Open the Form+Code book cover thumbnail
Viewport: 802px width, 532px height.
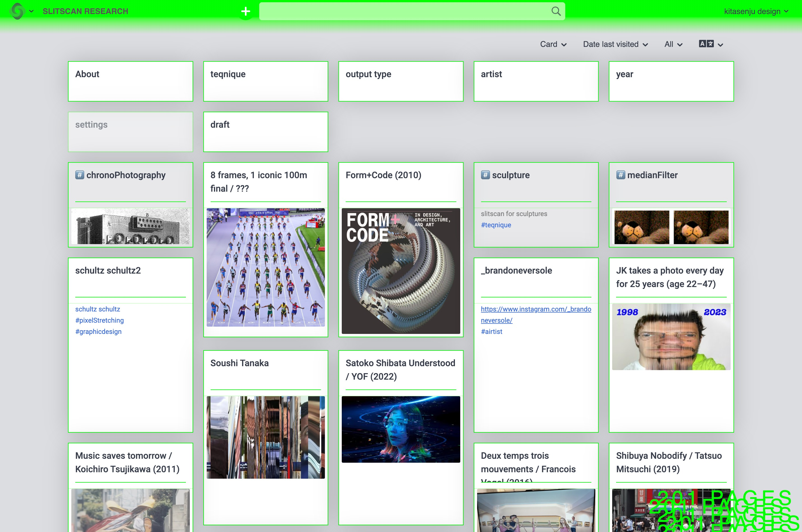[401, 271]
